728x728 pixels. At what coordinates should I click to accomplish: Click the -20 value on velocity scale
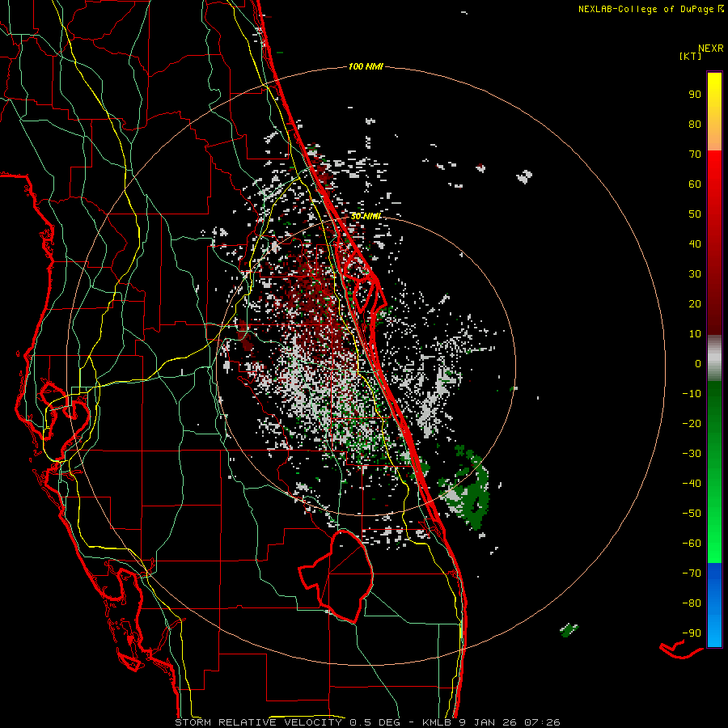(692, 423)
